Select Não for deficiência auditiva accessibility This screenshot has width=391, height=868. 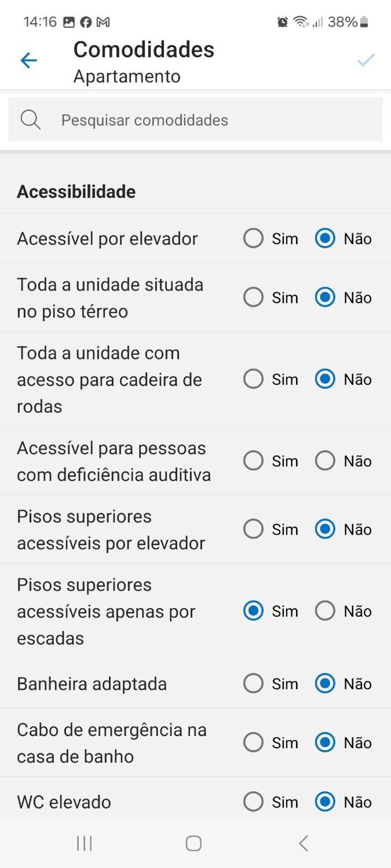pyautogui.click(x=325, y=460)
